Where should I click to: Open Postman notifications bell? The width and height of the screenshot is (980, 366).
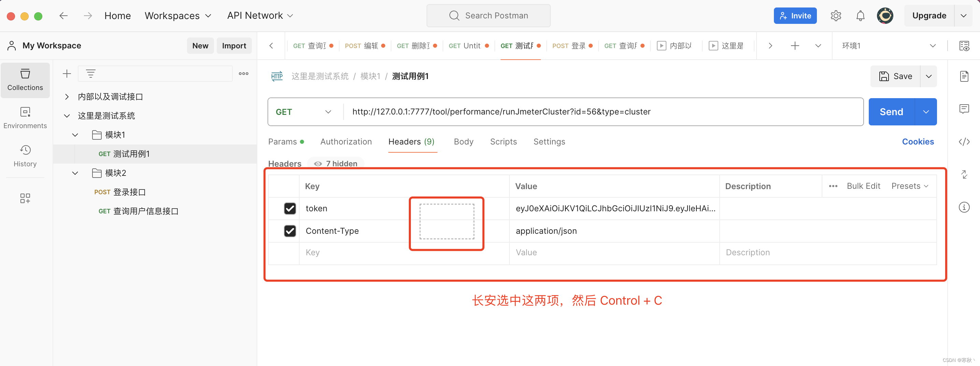click(x=860, y=16)
